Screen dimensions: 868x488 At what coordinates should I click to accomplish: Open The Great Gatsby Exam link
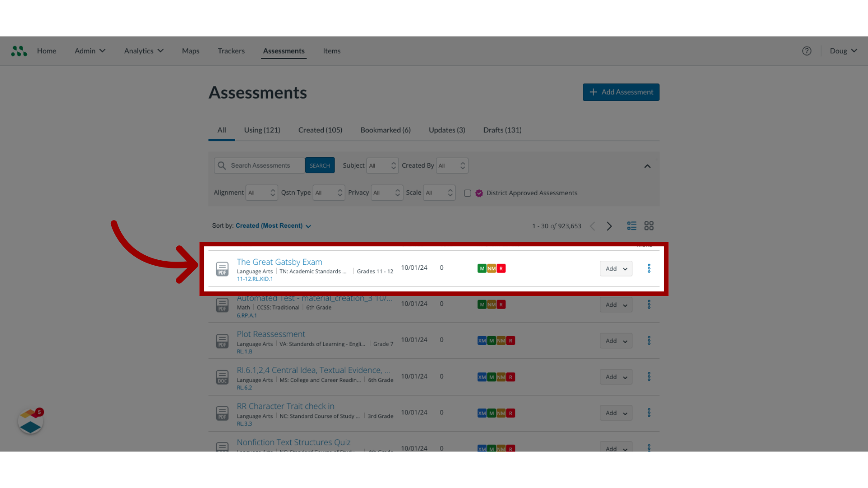[279, 262]
